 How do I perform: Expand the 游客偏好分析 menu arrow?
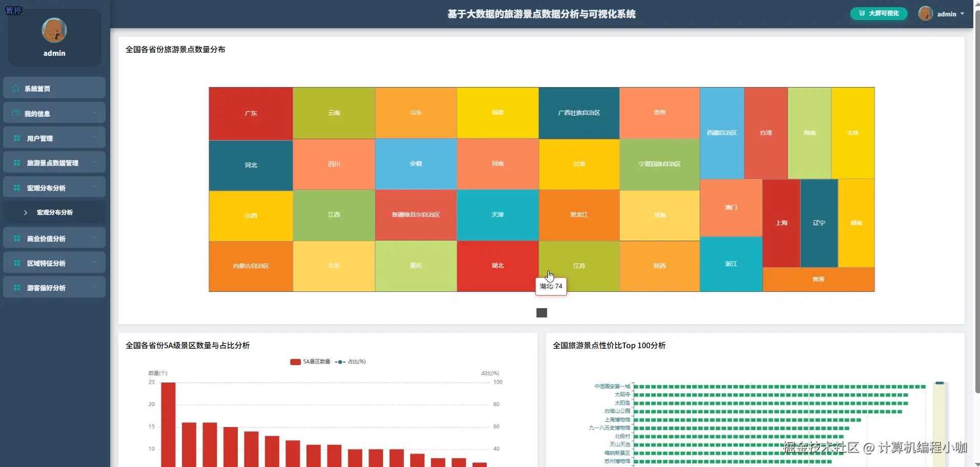click(94, 287)
